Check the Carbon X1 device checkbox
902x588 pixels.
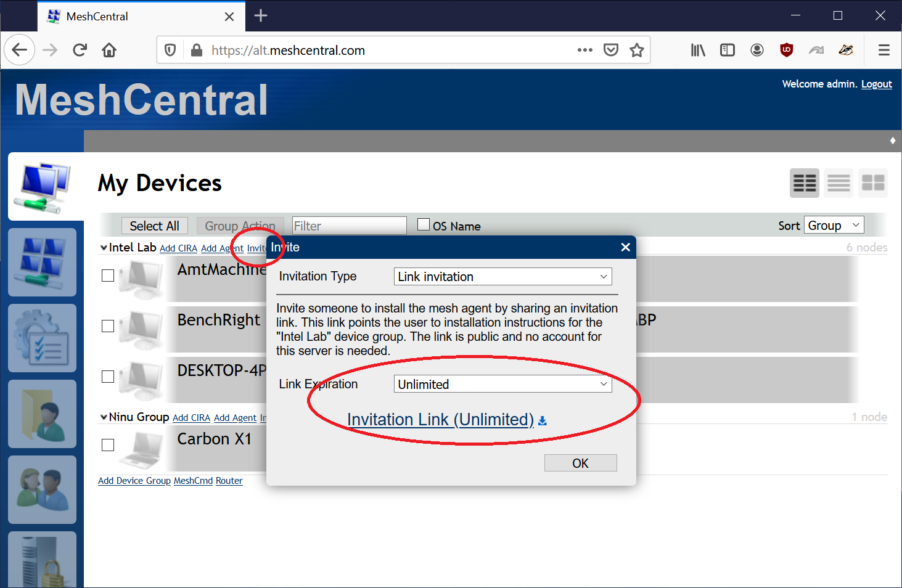point(107,444)
